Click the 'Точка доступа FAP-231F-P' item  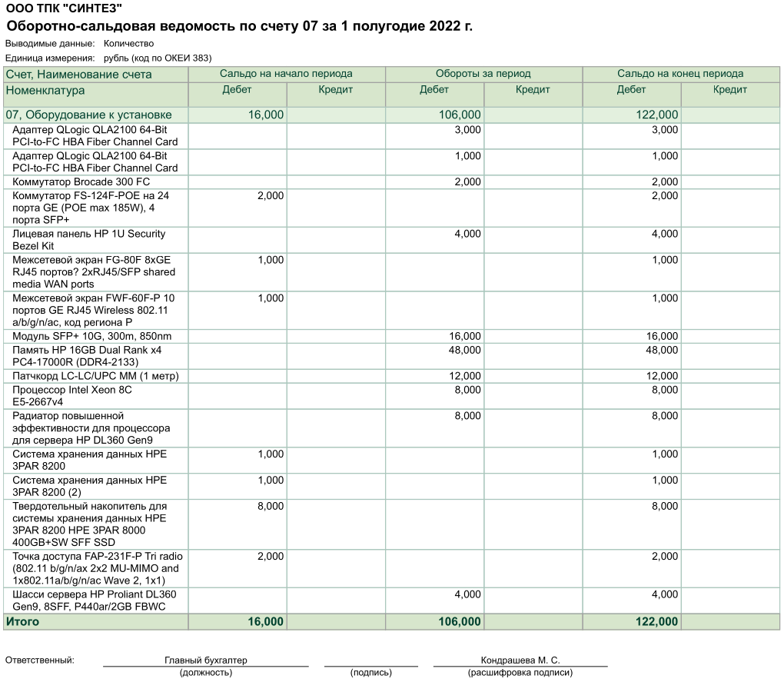(x=391, y=568)
